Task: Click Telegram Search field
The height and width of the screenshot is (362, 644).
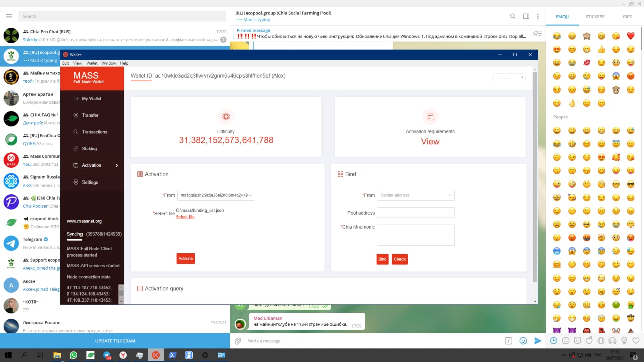Action: 123,16
